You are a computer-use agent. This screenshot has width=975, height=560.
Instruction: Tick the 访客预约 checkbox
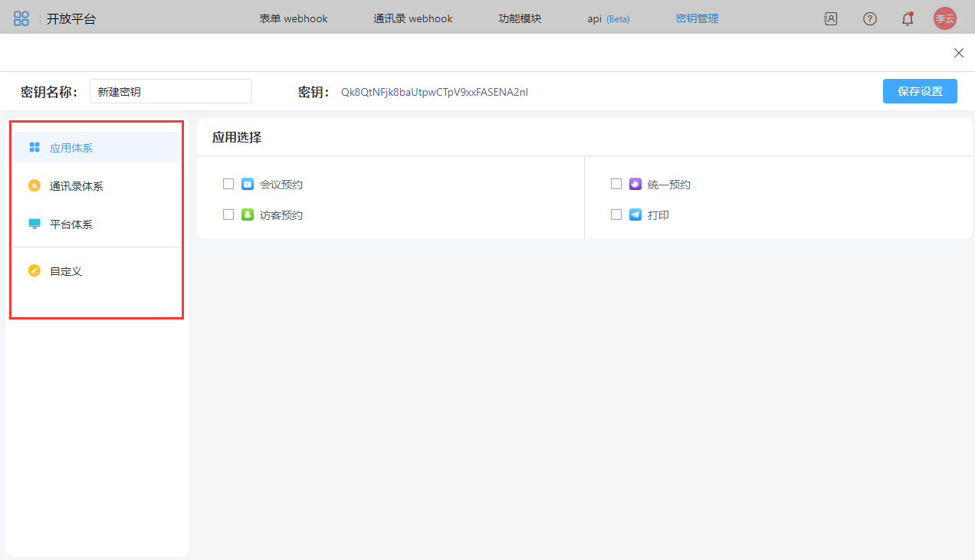point(228,215)
